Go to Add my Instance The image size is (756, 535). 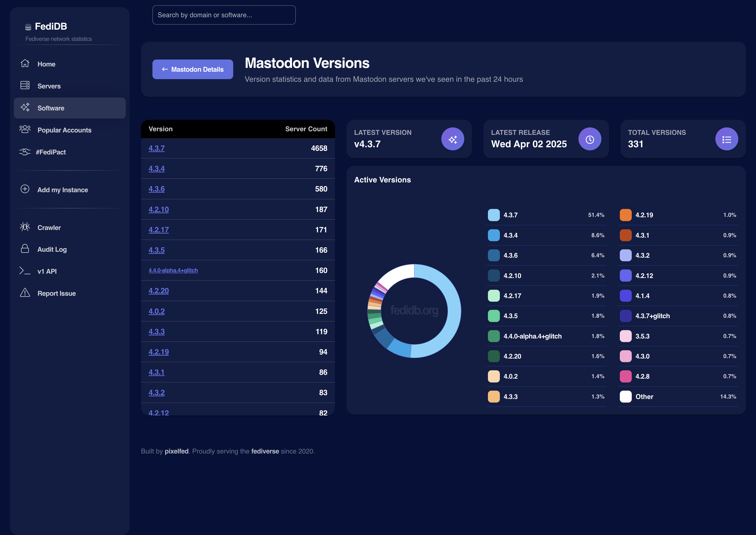[70, 190]
